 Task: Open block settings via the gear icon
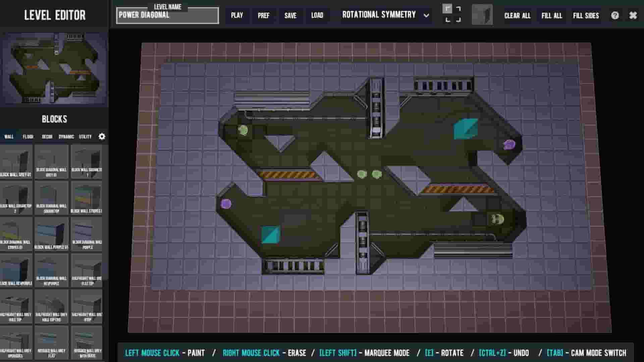coord(102,136)
